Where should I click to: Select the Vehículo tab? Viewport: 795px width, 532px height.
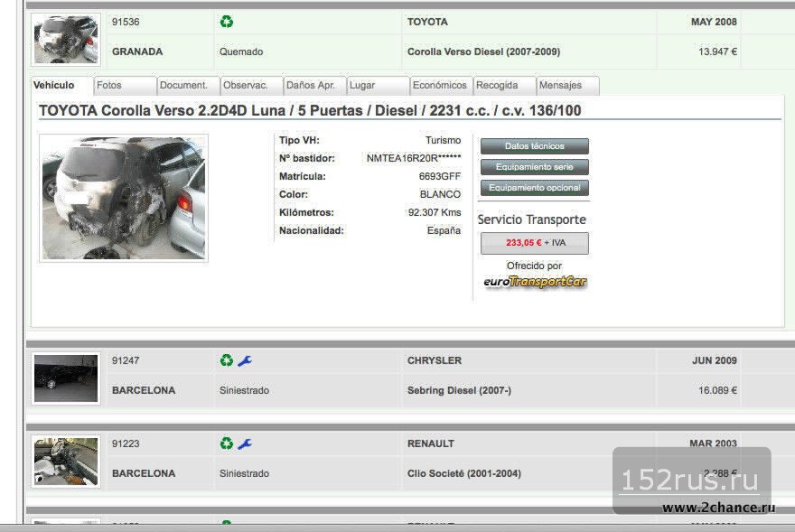(x=61, y=85)
